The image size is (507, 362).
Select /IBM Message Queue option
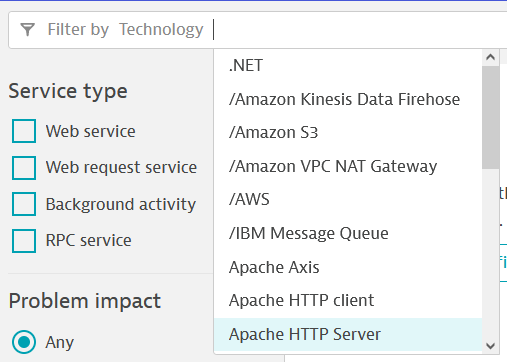pyautogui.click(x=348, y=233)
